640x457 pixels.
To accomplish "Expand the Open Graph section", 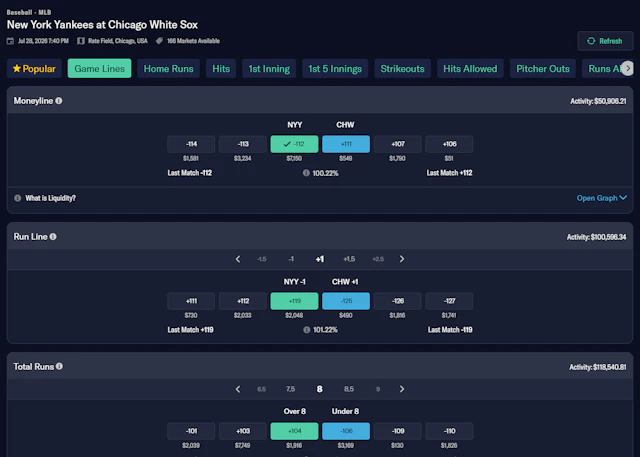I will pyautogui.click(x=602, y=198).
